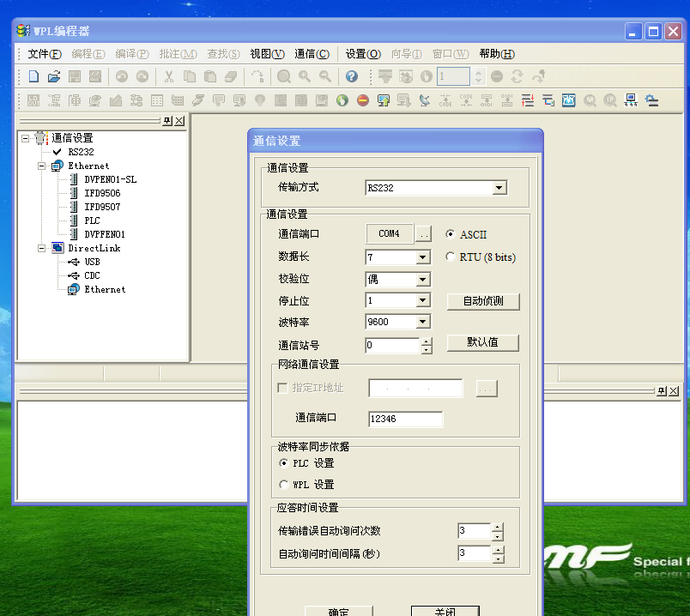Click the 通信端口 12346 input field

[x=405, y=420]
